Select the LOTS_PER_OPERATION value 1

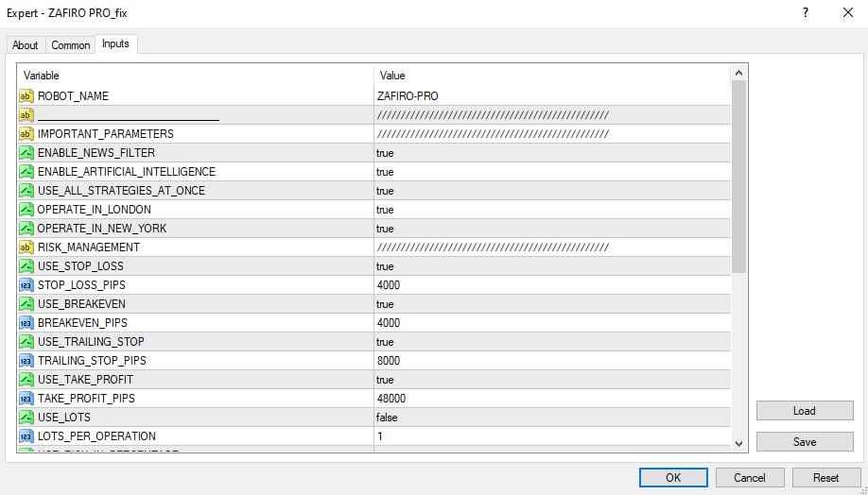coord(552,435)
